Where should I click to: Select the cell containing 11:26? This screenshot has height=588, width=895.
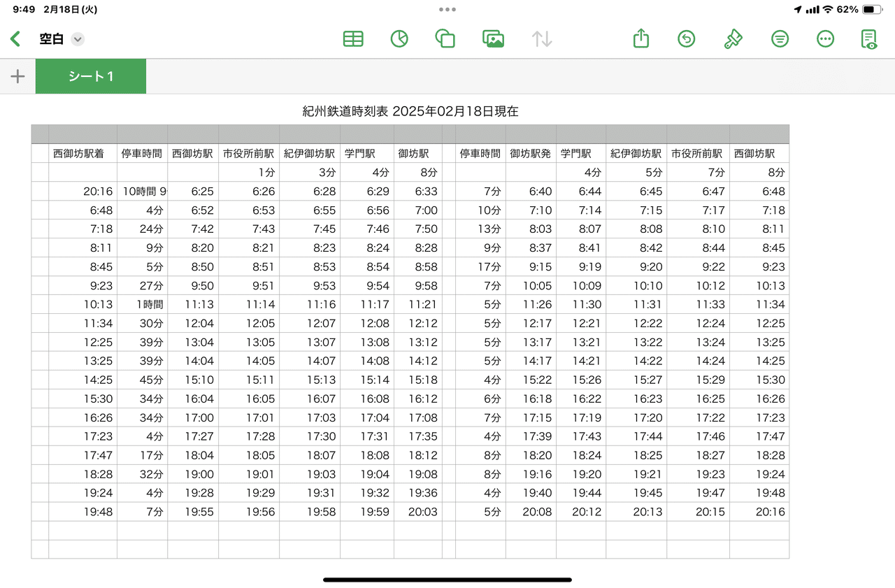click(531, 305)
